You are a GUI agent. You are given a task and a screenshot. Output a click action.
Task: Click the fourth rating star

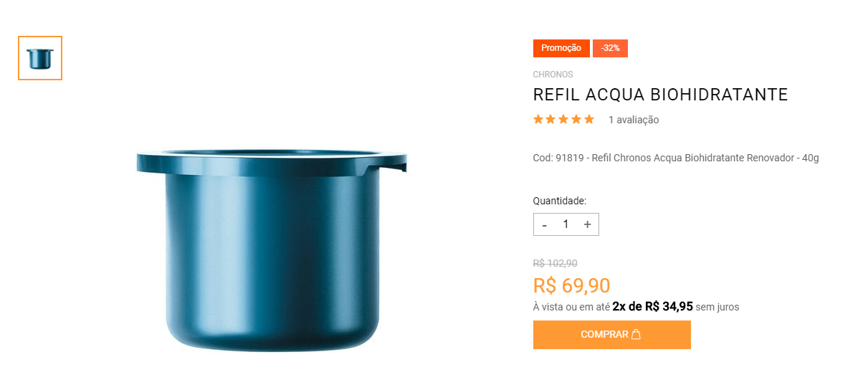coord(577,120)
